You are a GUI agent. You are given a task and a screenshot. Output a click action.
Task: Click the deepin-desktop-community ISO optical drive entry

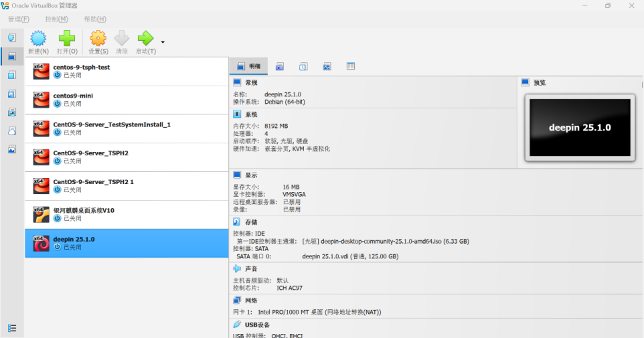point(386,241)
